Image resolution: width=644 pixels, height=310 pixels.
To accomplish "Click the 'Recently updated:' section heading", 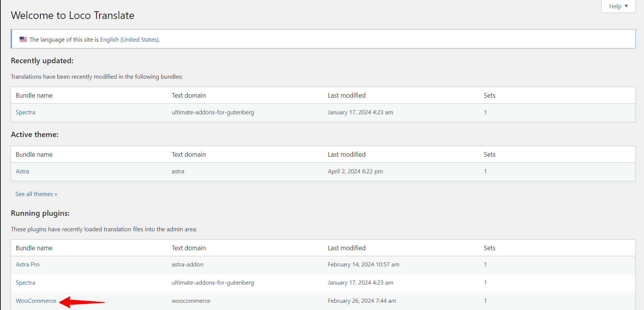I will pos(42,61).
